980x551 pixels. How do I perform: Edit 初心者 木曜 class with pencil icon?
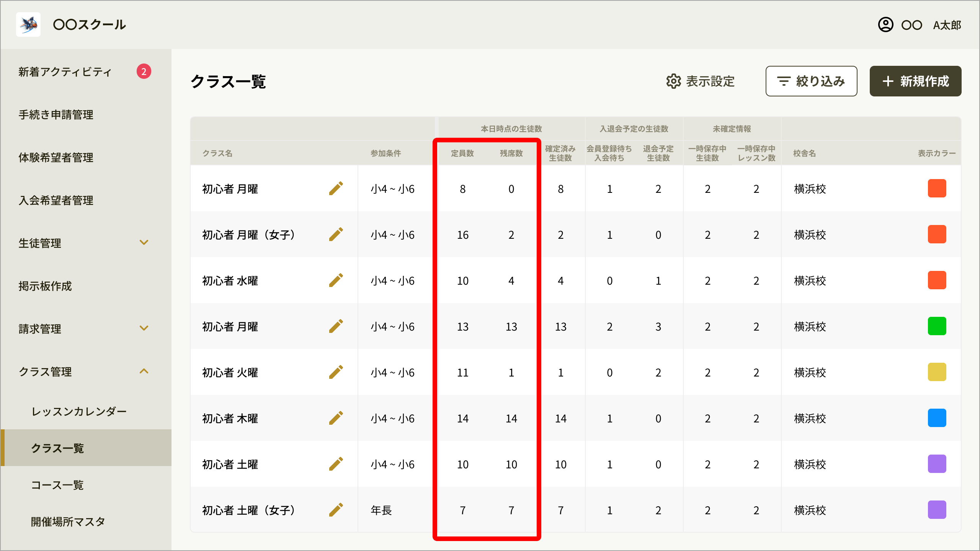(336, 418)
